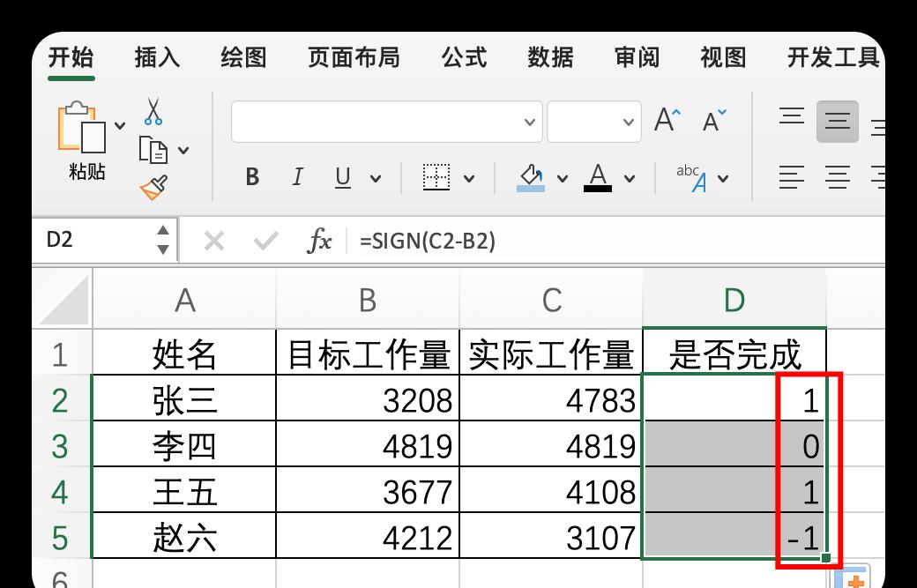This screenshot has width=917, height=588.
Task: Open the 绘图 tab
Action: click(x=244, y=58)
